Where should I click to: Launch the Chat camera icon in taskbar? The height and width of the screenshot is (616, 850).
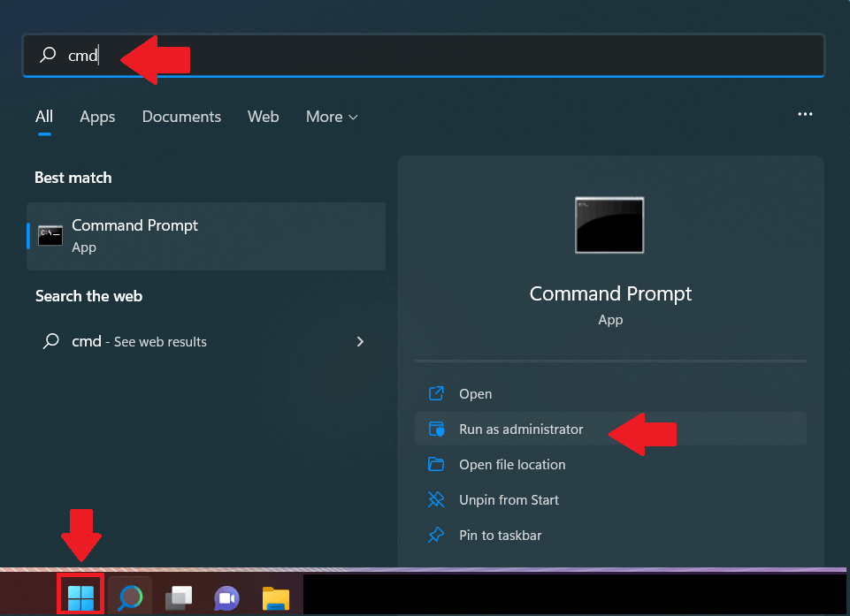pos(226,598)
